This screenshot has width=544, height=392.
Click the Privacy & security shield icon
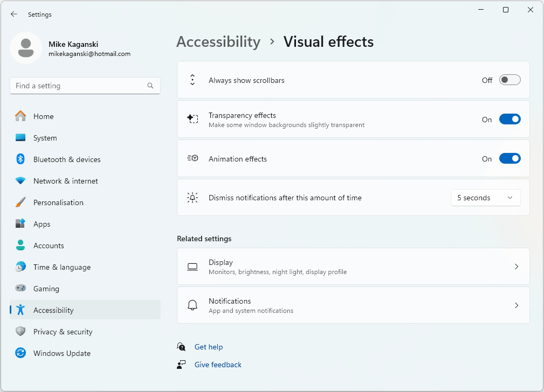point(20,331)
